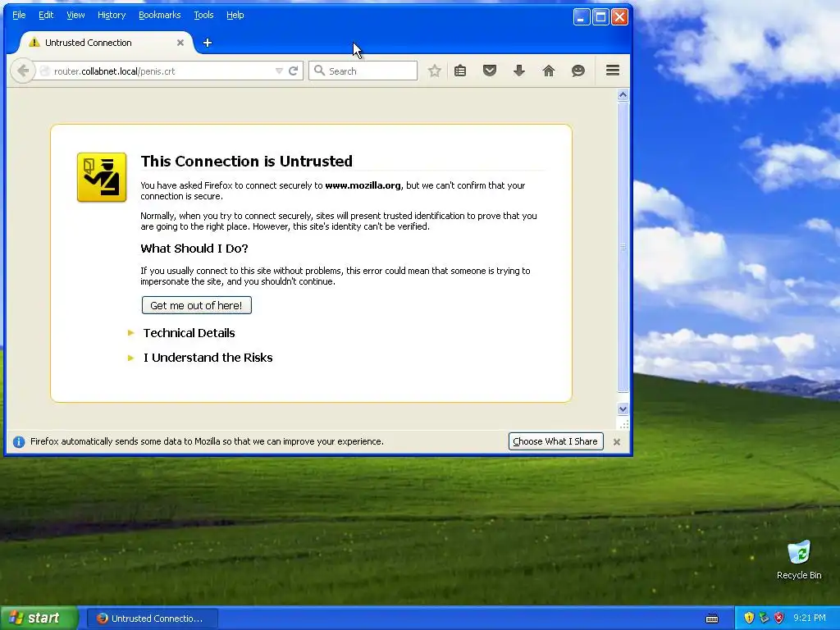Minimize the Firefox window
This screenshot has height=630, width=840.
(x=582, y=17)
